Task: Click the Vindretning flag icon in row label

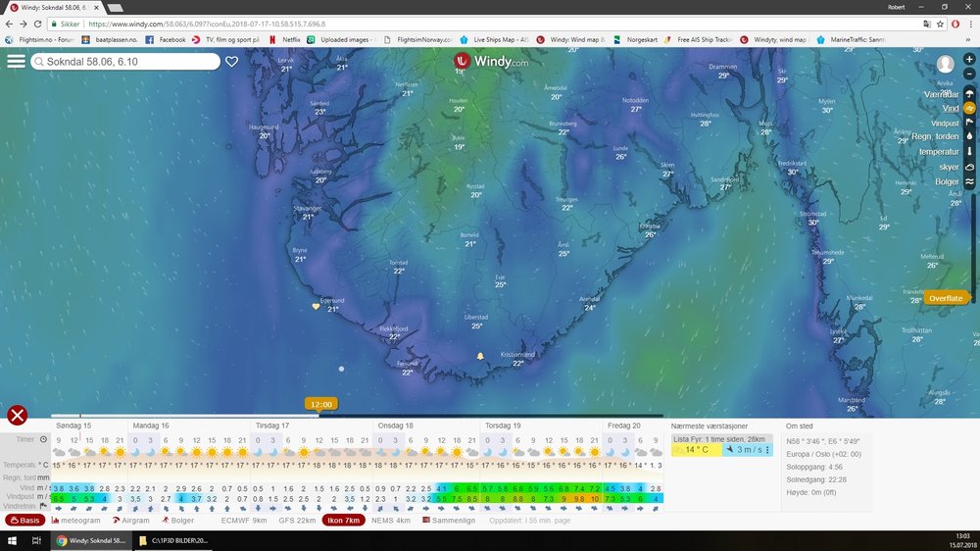Action: 43,506
